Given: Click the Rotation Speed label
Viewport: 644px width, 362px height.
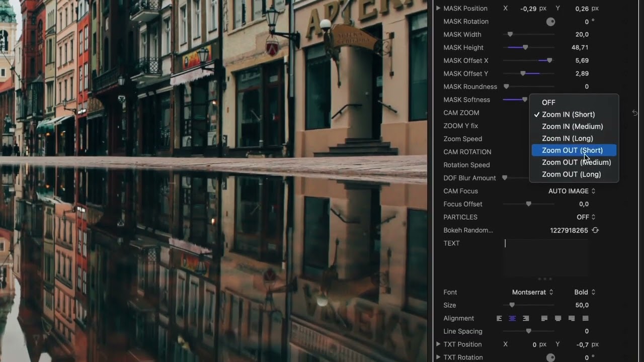Looking at the screenshot, I should point(466,165).
